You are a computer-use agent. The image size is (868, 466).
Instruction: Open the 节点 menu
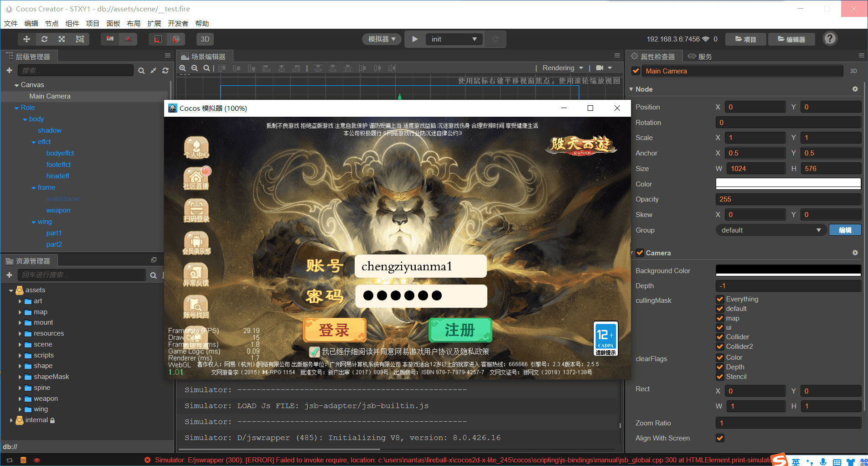coord(52,23)
